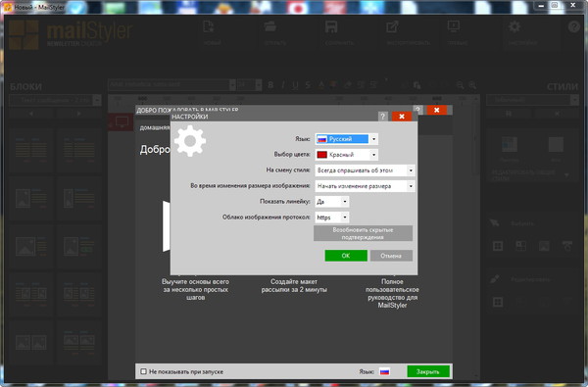Click the previous blocks left arrow
Image resolution: width=588 pixels, height=387 pixels.
[31, 114]
